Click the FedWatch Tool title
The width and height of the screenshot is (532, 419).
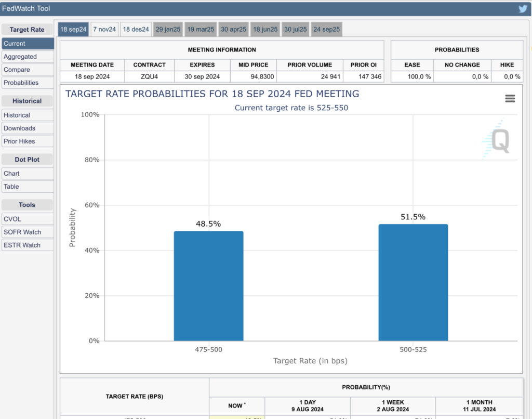[x=26, y=8]
